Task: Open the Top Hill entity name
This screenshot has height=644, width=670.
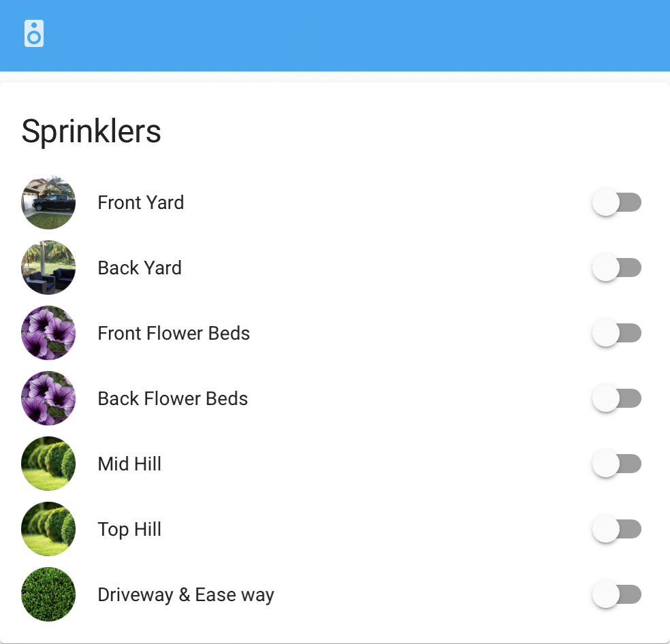Action: click(129, 530)
